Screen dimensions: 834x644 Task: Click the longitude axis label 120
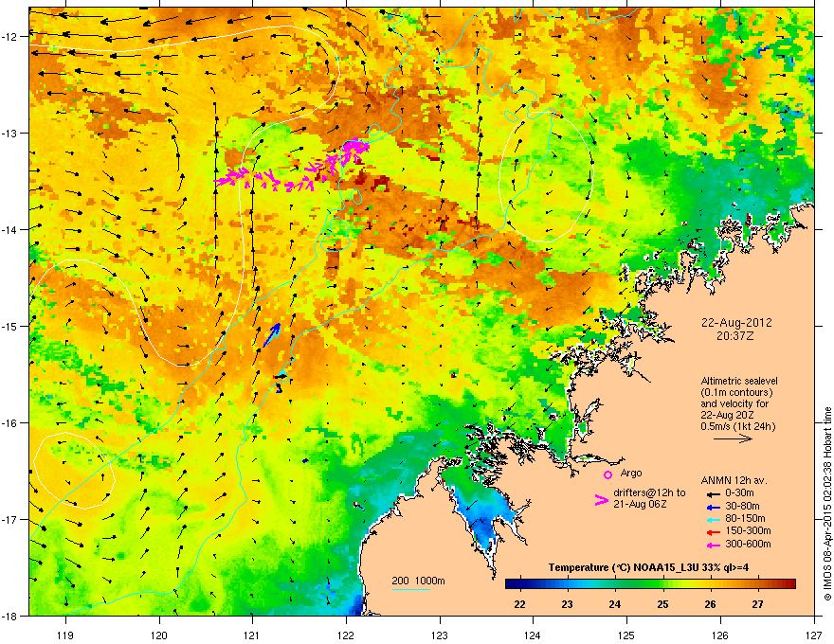coord(159,635)
